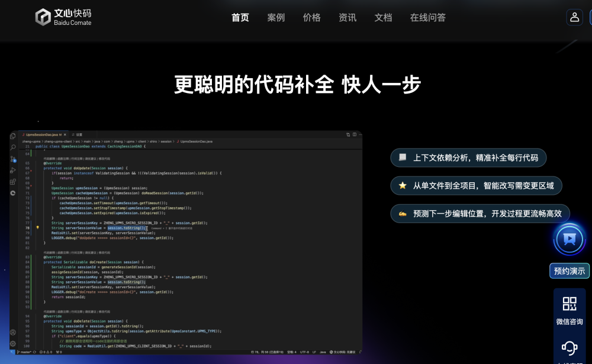
Task: Click the Baidu Comate logo
Action: [63, 17]
